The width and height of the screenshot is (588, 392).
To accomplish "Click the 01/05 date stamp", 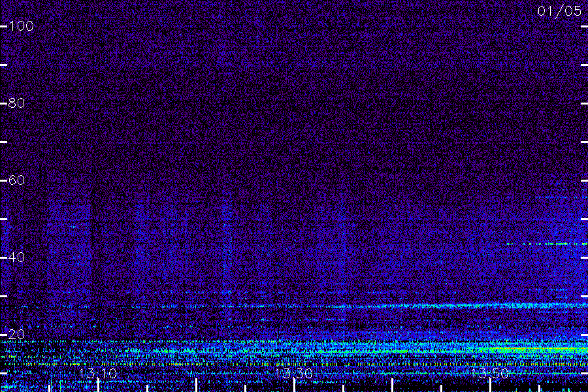I will (x=559, y=11).
